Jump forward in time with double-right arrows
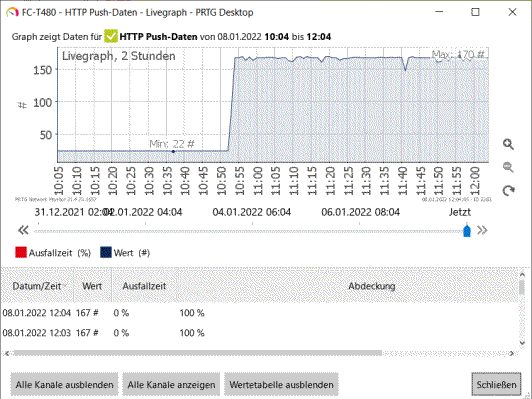Screen dimensions: 532x399 point(482,230)
